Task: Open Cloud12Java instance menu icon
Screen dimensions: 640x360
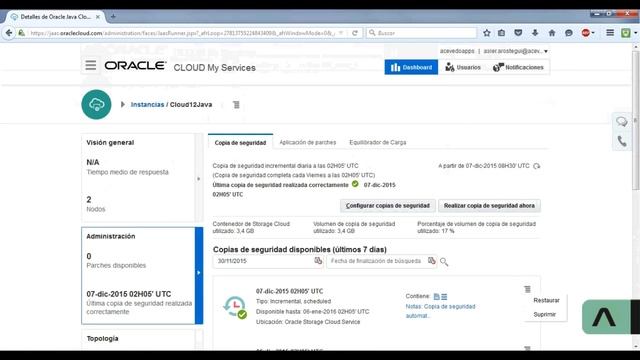Action: click(236, 105)
